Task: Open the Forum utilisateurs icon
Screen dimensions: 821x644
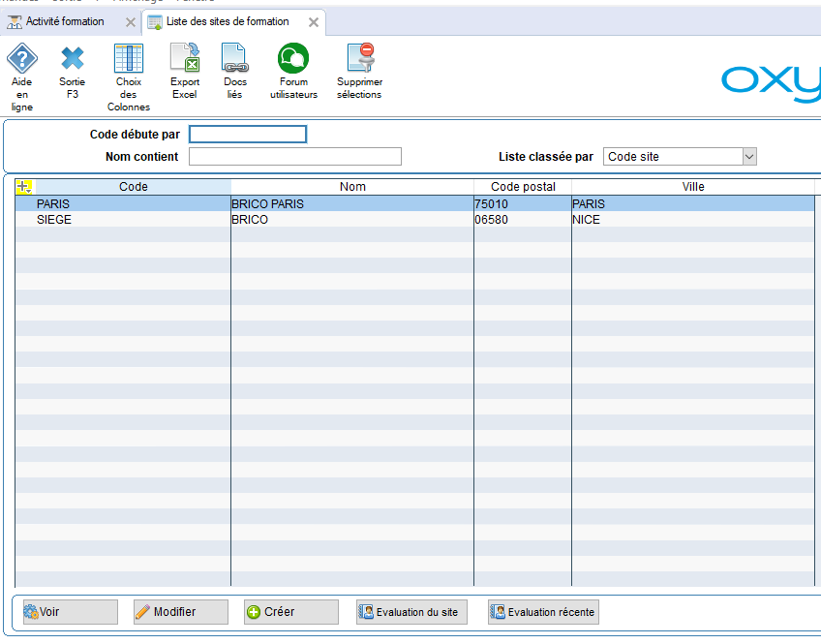Action: (x=293, y=58)
